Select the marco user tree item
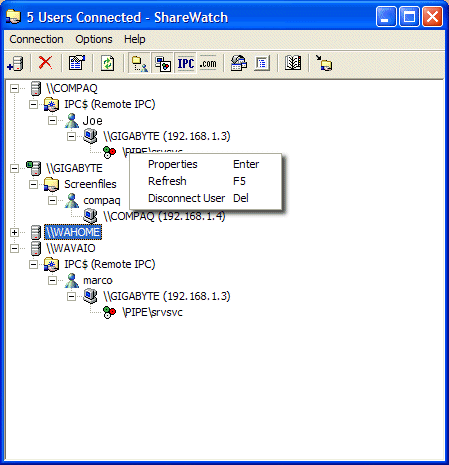The image size is (449, 465). tap(98, 280)
